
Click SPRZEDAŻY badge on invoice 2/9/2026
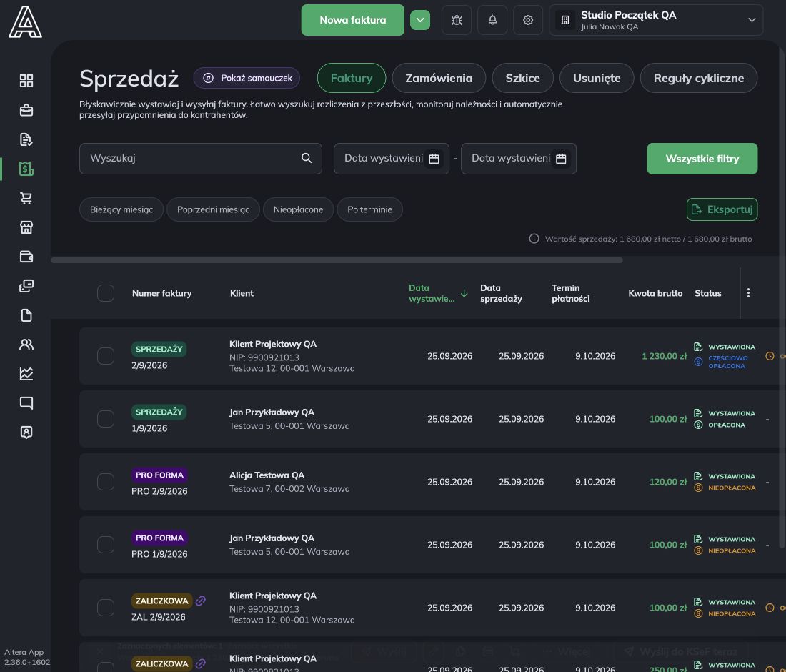[x=159, y=349]
